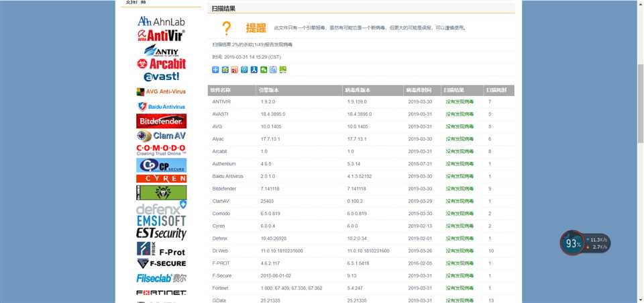
Task: Click the AhnLab logo in the sidebar
Action: click(162, 21)
